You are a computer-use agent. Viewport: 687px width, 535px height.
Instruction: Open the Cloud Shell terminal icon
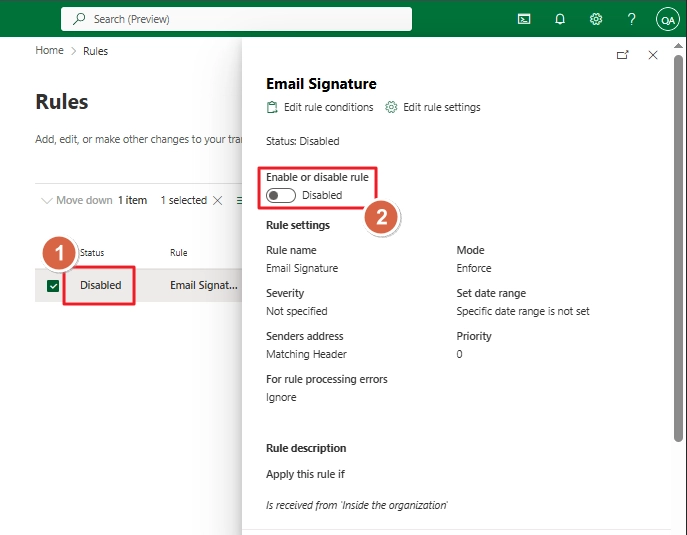524,19
